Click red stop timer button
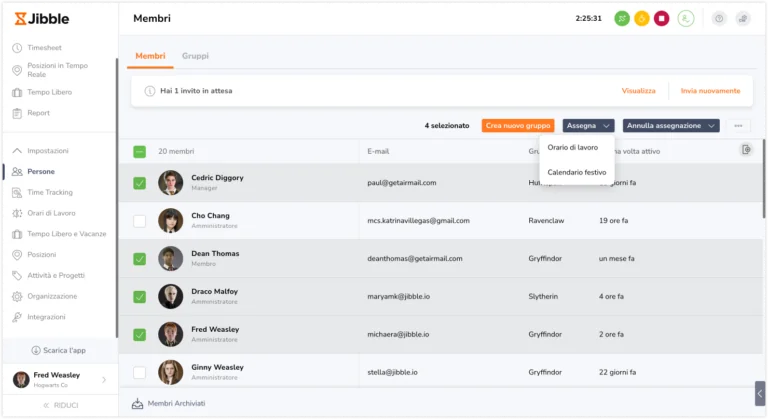Image resolution: width=768 pixels, height=419 pixels. point(661,19)
